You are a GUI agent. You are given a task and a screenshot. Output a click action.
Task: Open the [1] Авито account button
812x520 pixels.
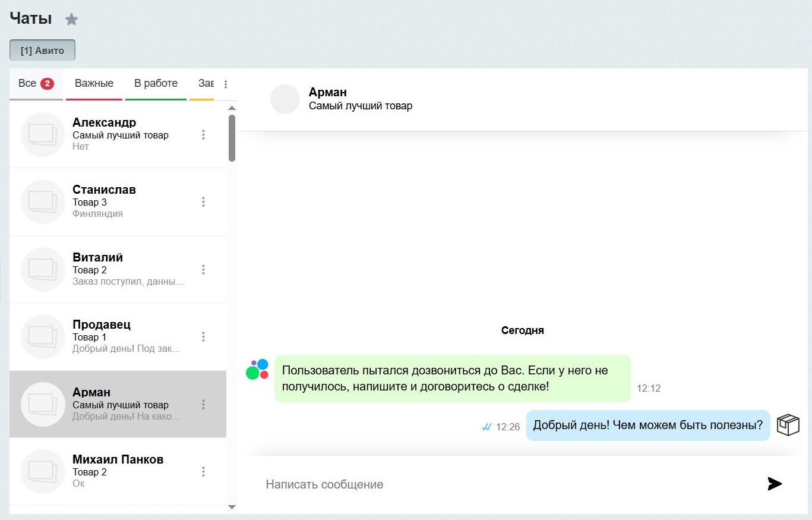(x=42, y=51)
